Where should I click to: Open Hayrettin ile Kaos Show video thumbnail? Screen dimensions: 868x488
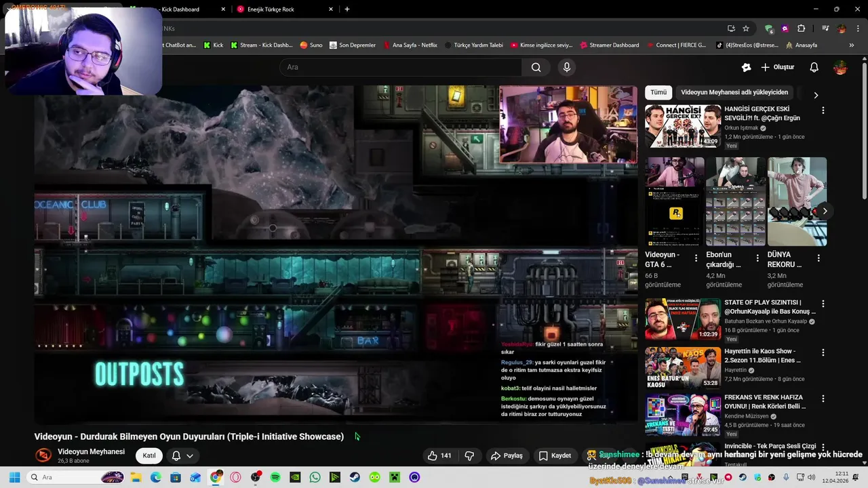pos(683,368)
